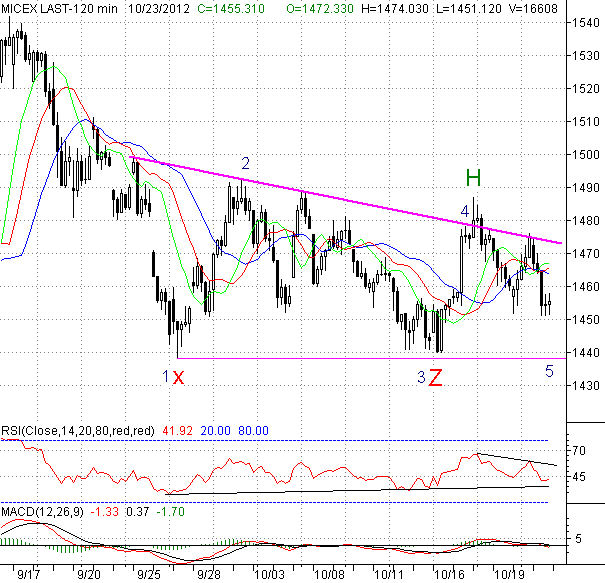Click the 9/20 date axis label
The width and height of the screenshot is (605, 583).
(x=88, y=575)
